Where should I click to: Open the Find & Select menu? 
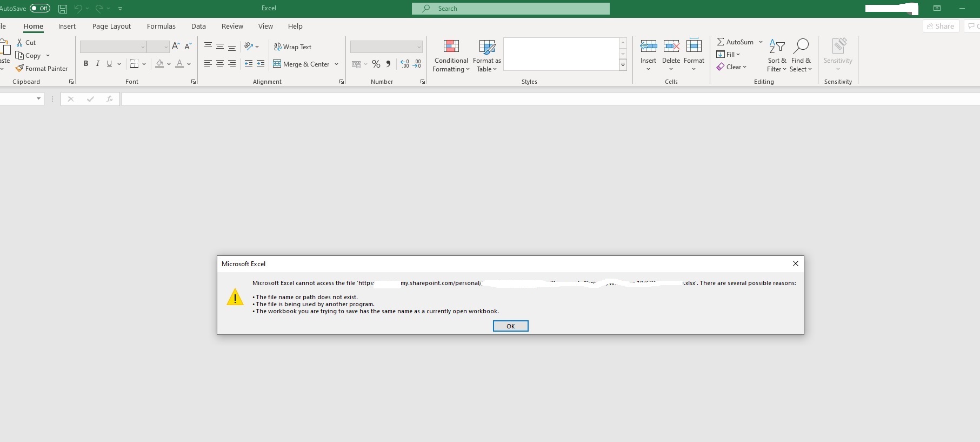pos(801,56)
